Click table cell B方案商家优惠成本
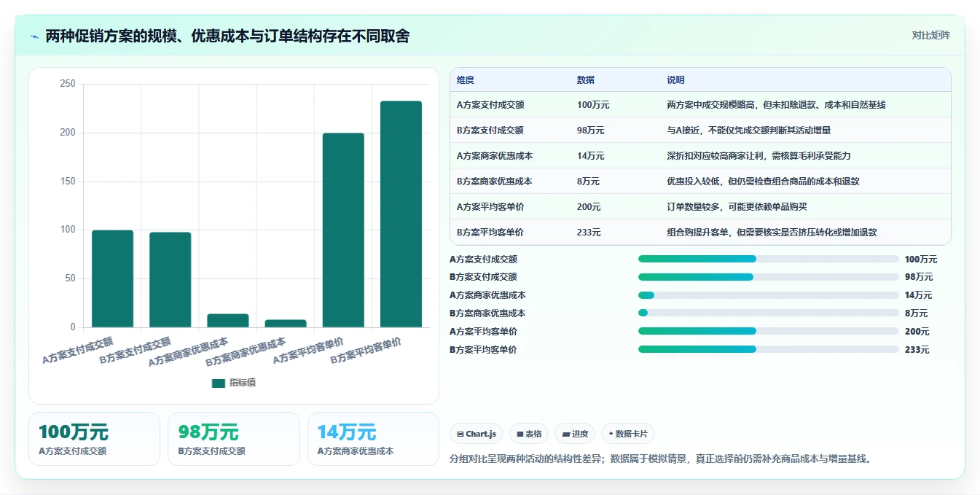This screenshot has width=980, height=495. [495, 182]
